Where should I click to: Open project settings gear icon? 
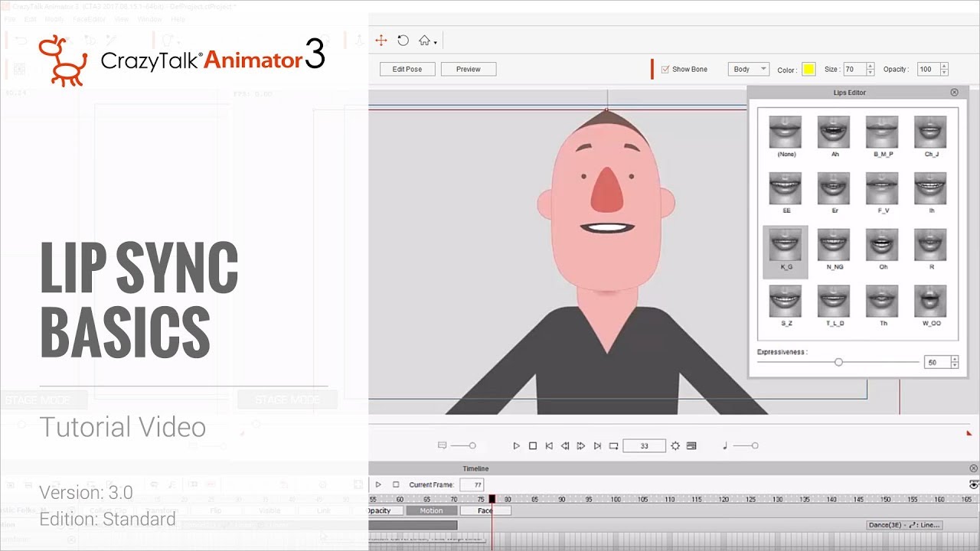point(675,445)
